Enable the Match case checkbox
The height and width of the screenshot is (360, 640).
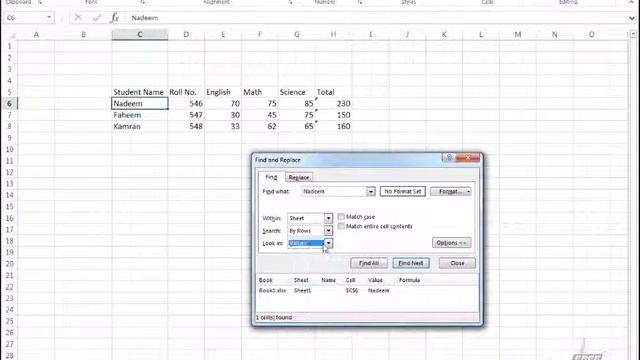coord(341,217)
